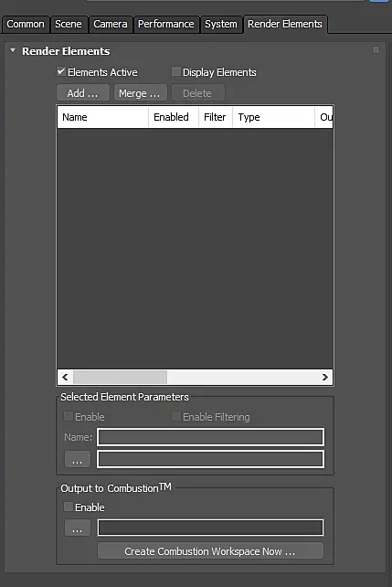Enable the Display Elements checkbox
Viewport: 392px width, 587px height.
pos(175,71)
